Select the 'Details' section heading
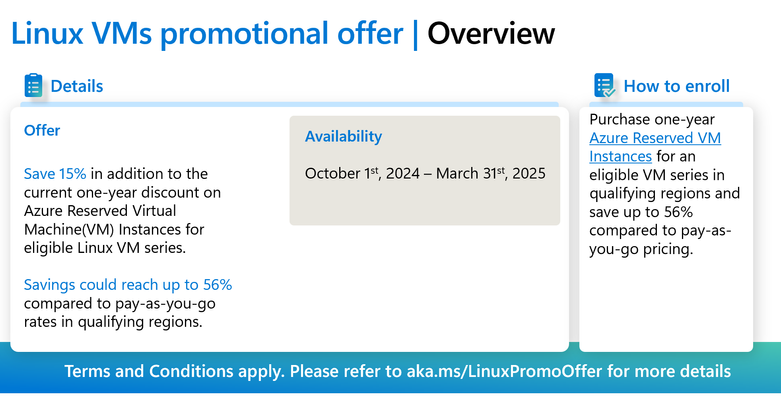The height and width of the screenshot is (400, 781). [77, 86]
